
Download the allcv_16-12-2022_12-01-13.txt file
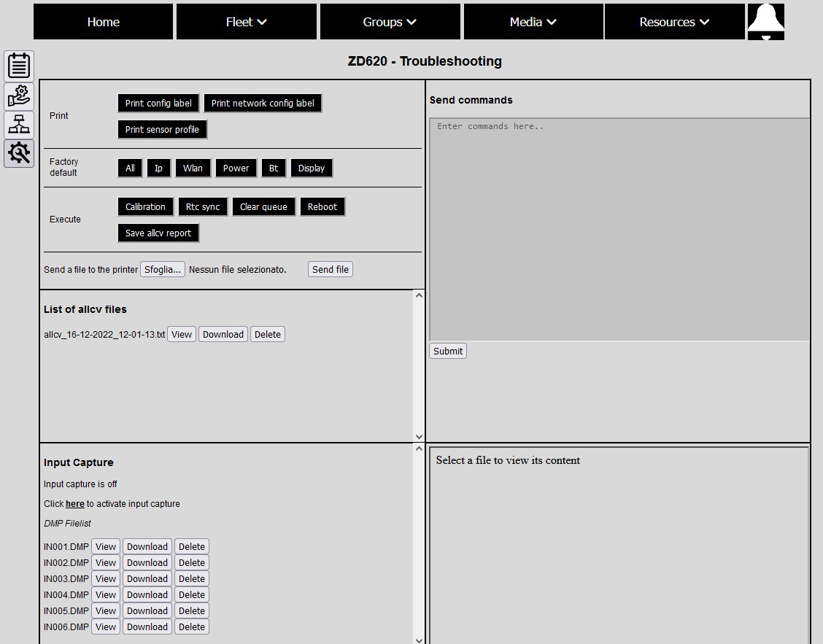223,334
